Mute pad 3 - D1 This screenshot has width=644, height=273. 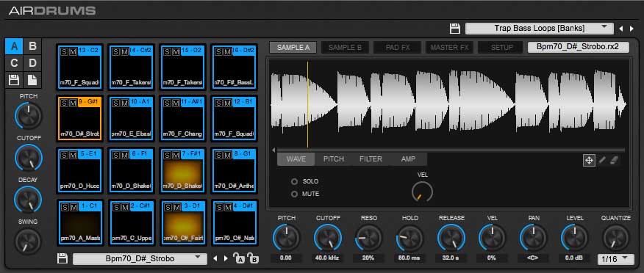[176, 207]
